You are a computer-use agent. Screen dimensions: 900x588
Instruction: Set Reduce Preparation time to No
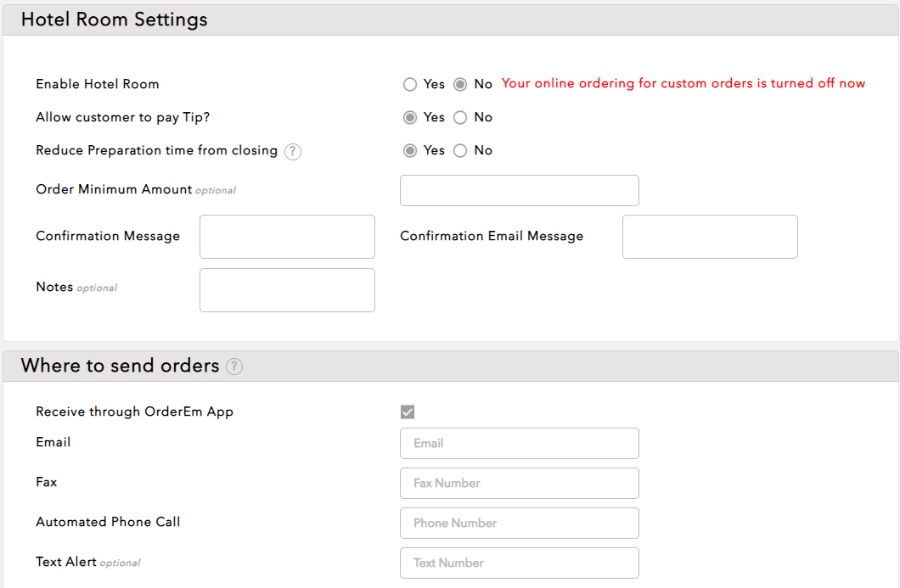(x=460, y=150)
